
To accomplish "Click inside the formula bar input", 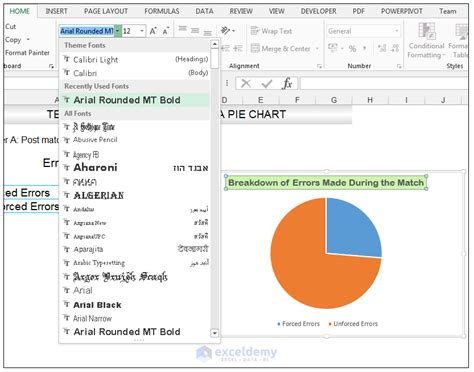I will tap(383, 83).
